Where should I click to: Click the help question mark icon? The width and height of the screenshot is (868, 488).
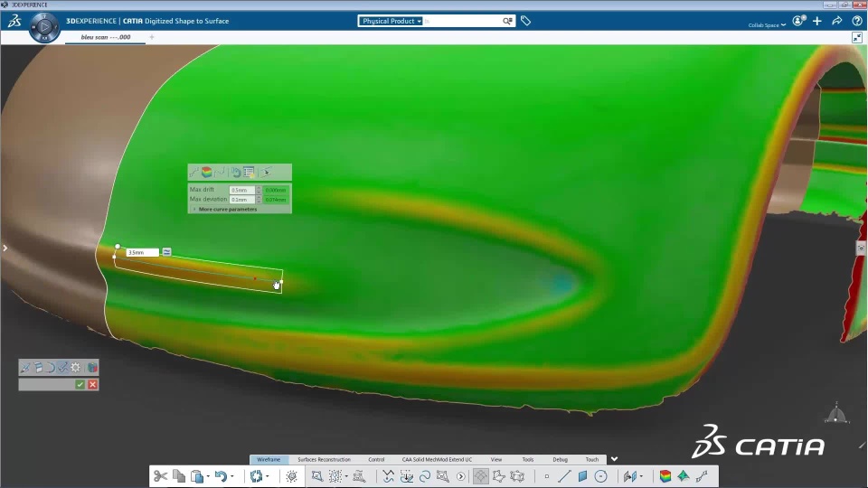857,21
